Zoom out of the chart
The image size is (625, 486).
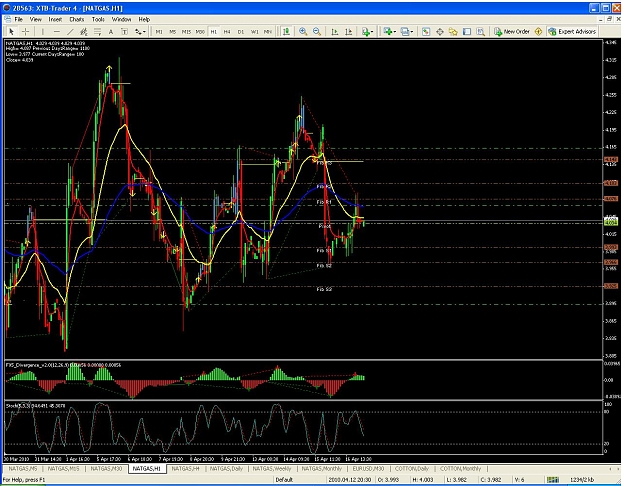[317, 31]
